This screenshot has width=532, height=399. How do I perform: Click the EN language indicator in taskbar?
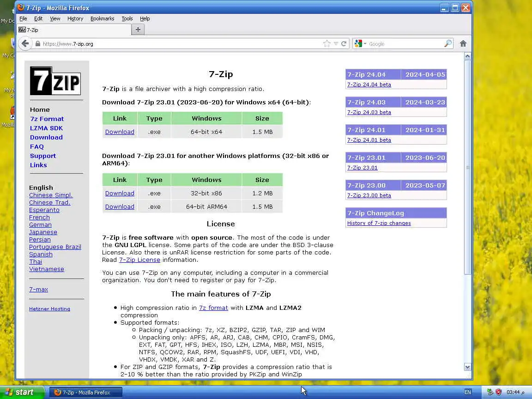(467, 392)
